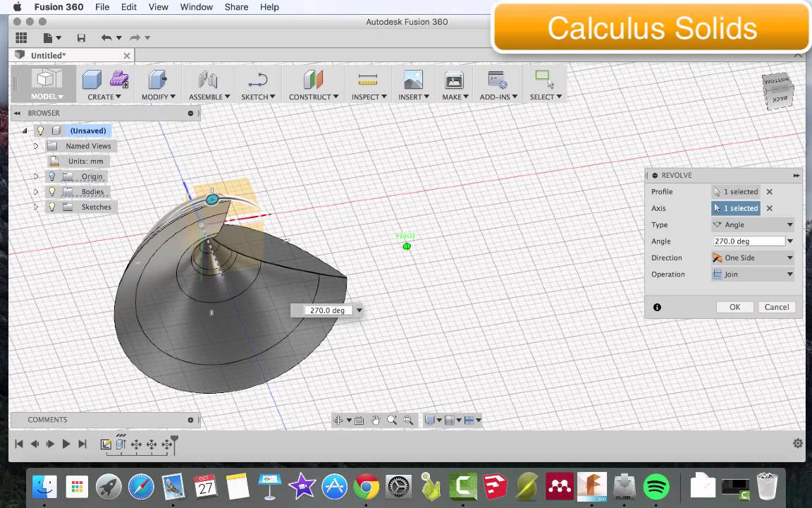
Task: Click the ViewCube in the corner
Action: pos(777,91)
